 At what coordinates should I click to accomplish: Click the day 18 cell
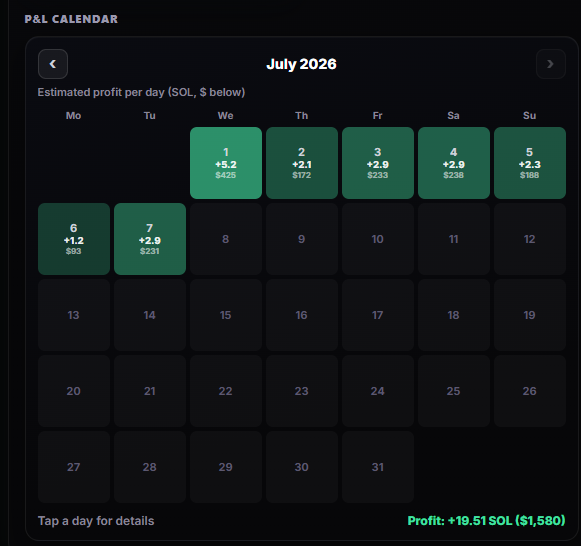pyautogui.click(x=454, y=315)
